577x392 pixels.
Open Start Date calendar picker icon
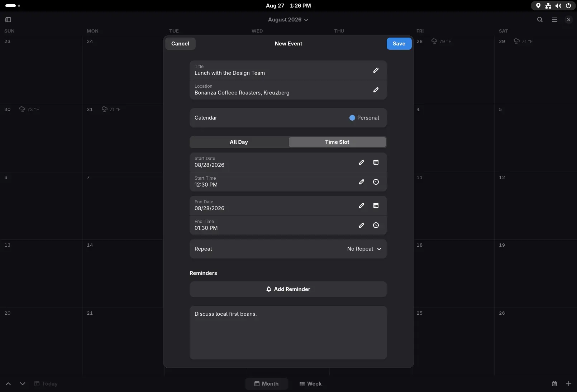[376, 162]
